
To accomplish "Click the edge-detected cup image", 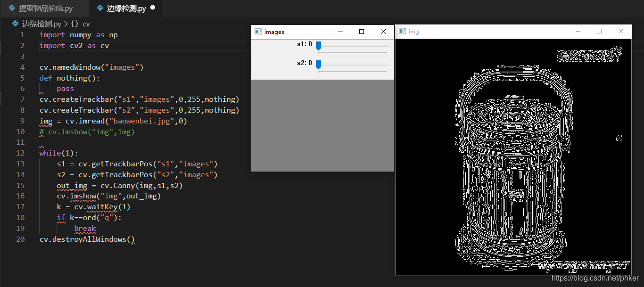I will click(x=513, y=157).
